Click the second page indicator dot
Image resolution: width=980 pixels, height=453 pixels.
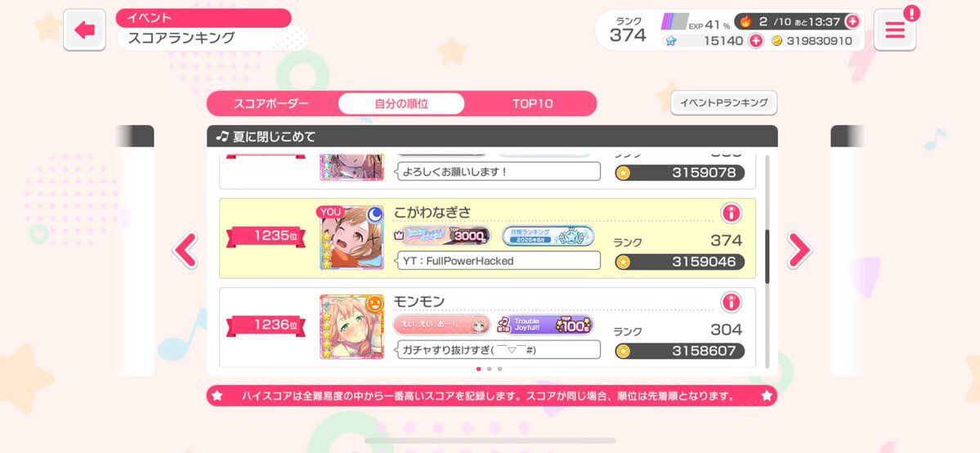pyautogui.click(x=489, y=369)
